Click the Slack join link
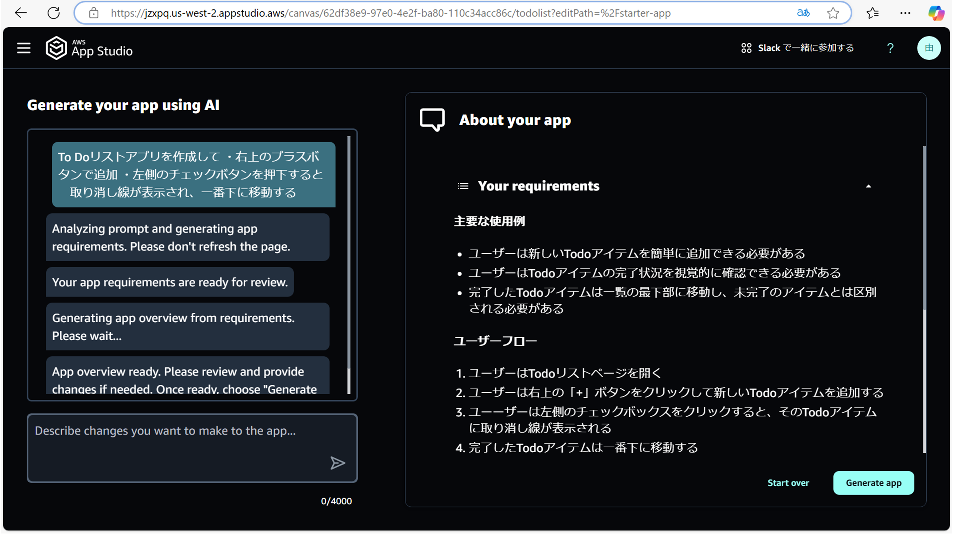 [x=798, y=48]
